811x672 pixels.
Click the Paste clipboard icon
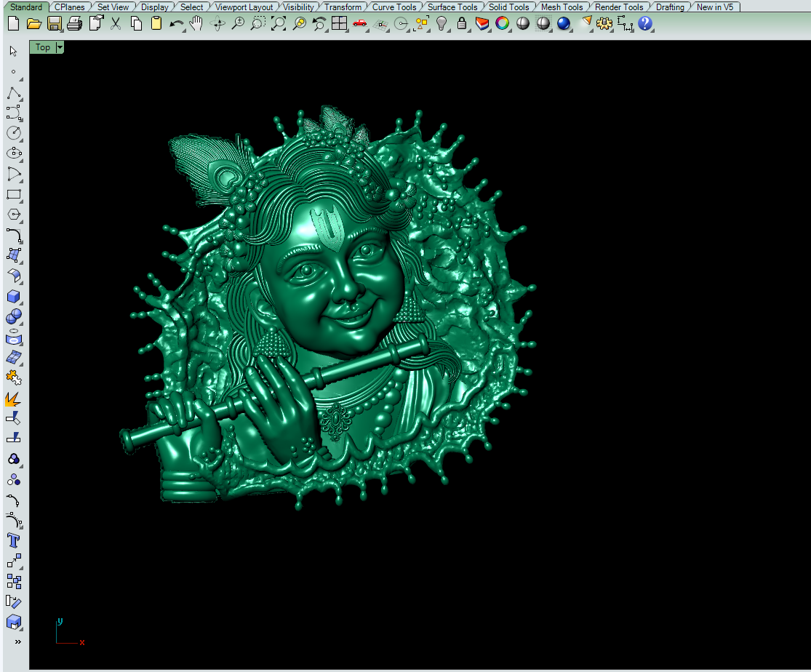156,24
